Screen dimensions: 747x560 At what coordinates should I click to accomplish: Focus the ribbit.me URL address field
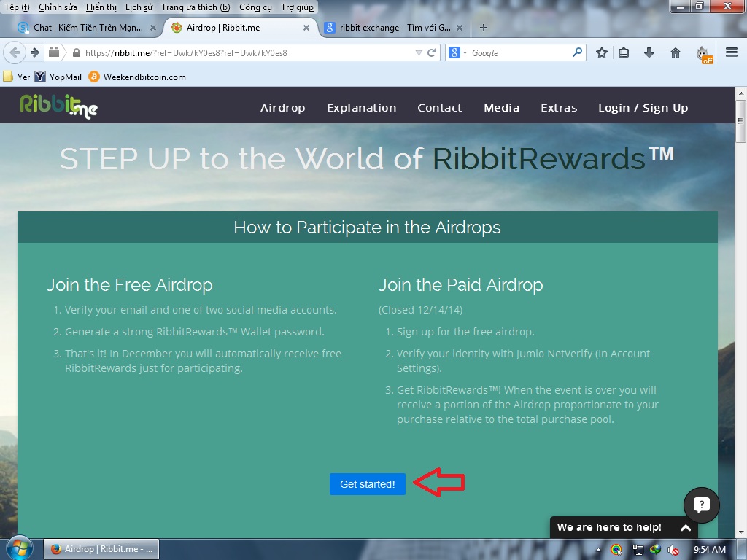coord(243,52)
